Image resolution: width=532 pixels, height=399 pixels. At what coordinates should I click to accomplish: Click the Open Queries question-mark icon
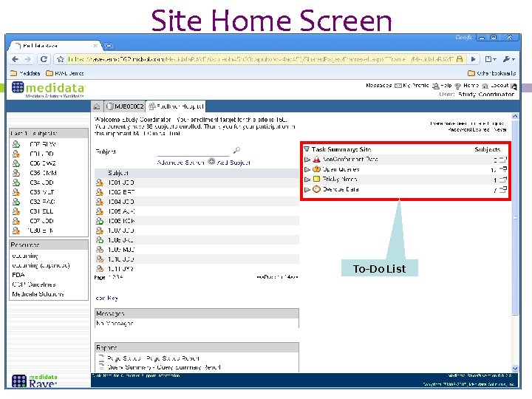click(316, 169)
